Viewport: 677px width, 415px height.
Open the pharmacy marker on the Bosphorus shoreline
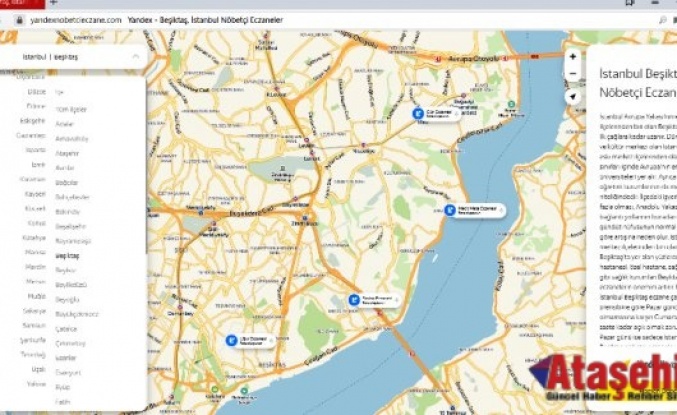point(474,210)
